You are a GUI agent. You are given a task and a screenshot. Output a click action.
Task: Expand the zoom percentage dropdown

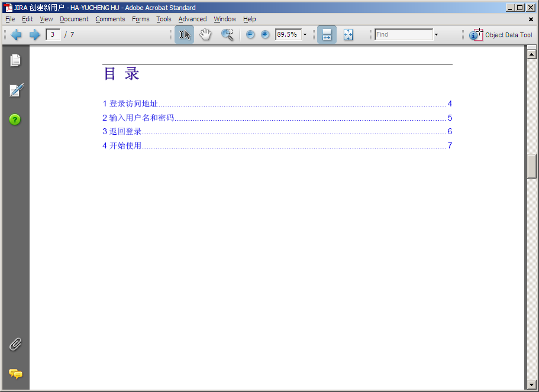[305, 35]
